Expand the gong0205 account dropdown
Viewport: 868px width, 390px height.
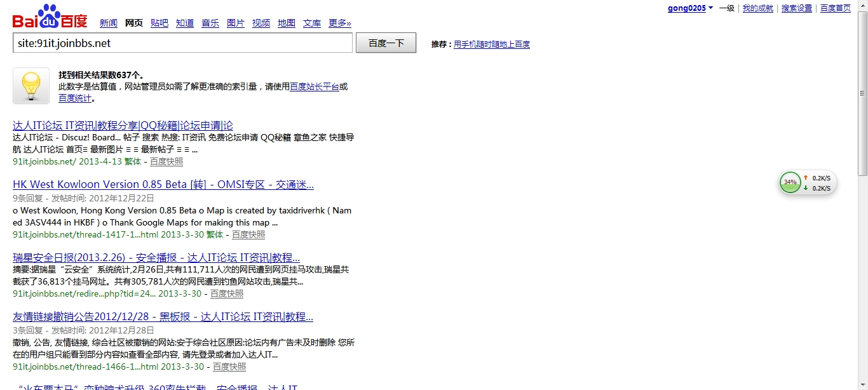[x=690, y=8]
